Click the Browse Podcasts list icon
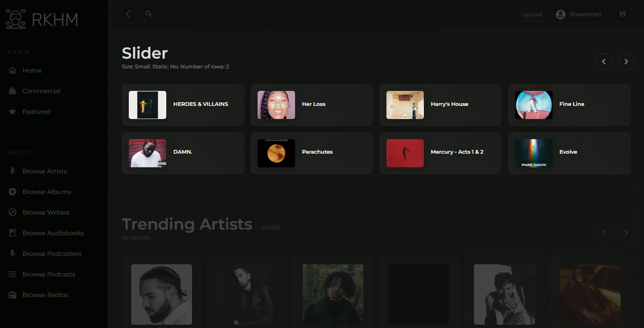Screen dimensions: 644x328 pos(13,274)
